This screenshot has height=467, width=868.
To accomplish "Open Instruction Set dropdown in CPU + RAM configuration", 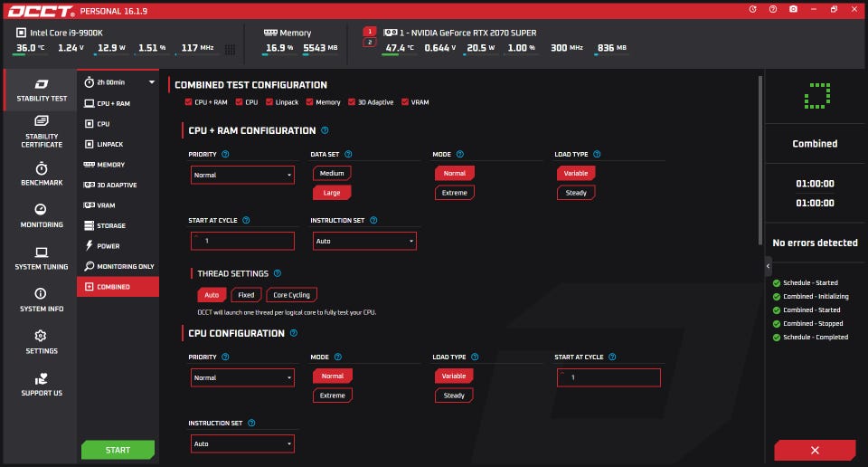I will click(364, 241).
